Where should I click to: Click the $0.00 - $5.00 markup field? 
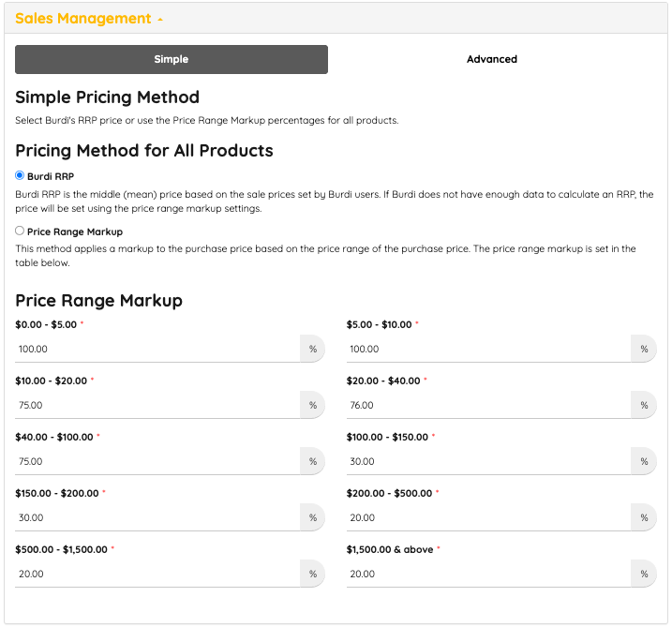[157, 349]
